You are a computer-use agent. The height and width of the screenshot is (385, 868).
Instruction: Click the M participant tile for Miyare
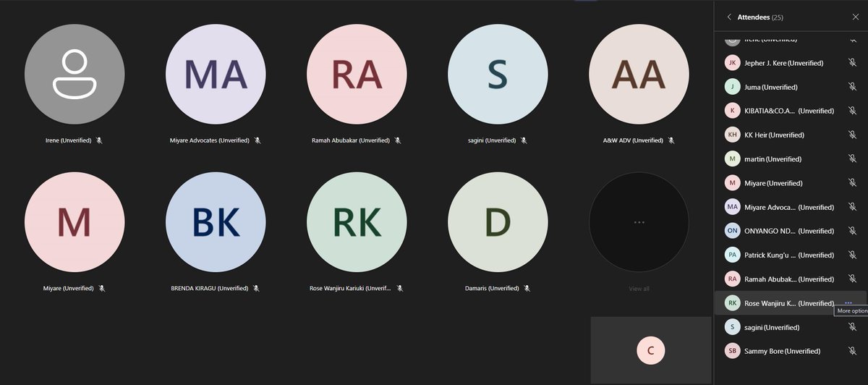click(75, 222)
